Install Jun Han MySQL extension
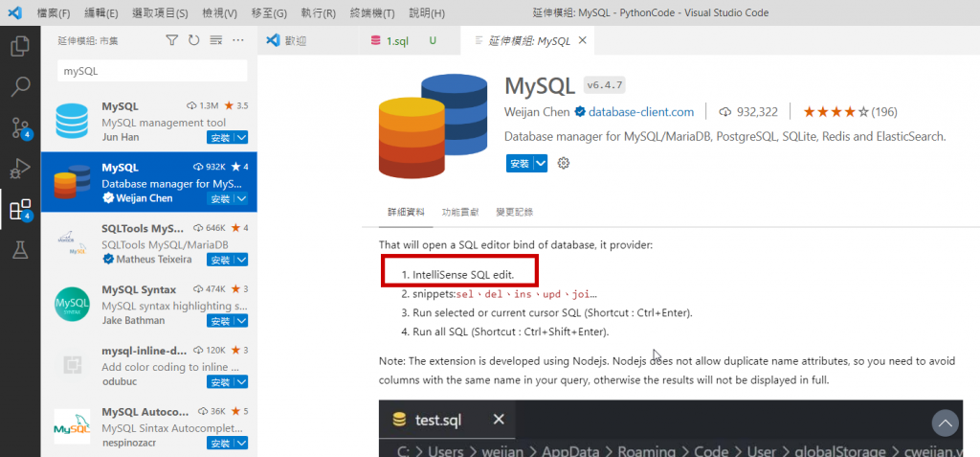Screen dimensions: 980x457 click(x=221, y=137)
